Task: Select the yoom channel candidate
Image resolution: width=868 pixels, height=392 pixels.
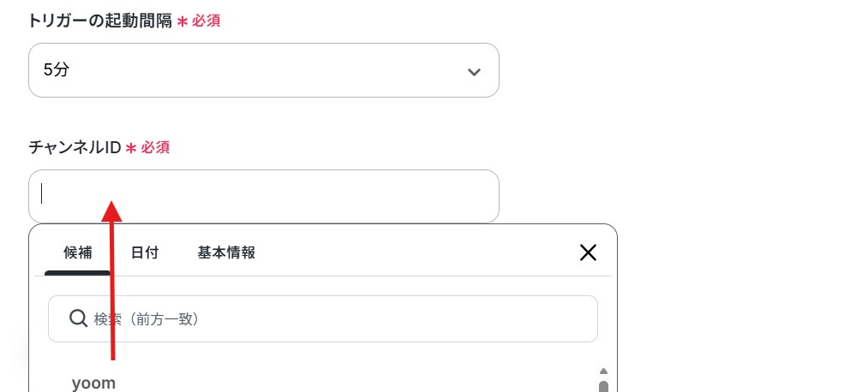Action: click(x=93, y=383)
